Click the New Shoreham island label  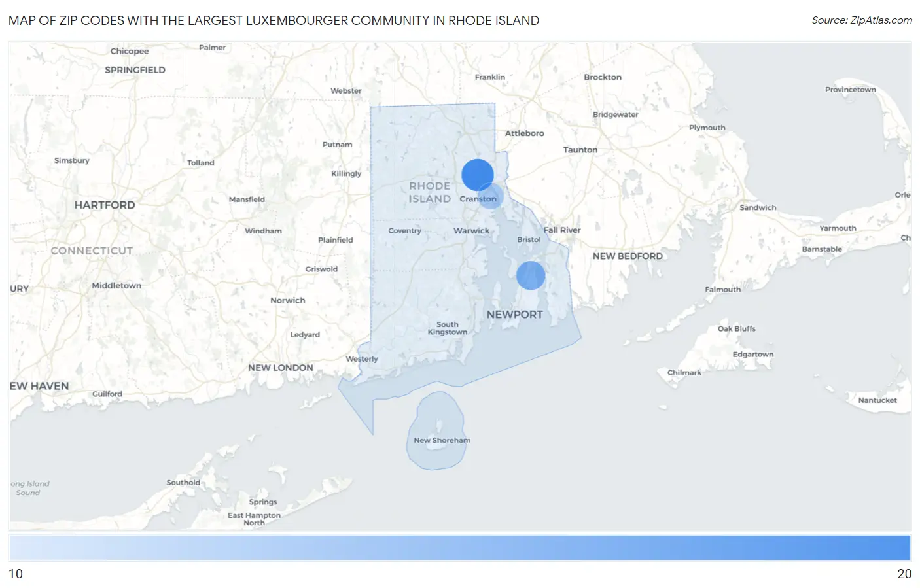click(x=442, y=440)
